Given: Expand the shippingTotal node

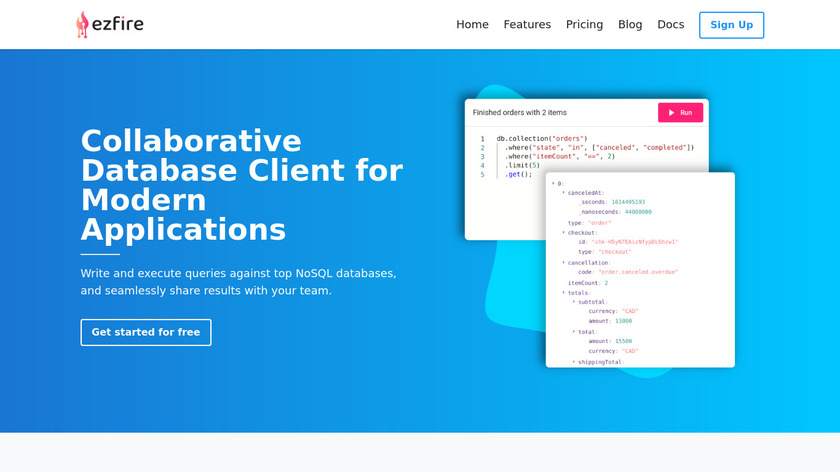Looking at the screenshot, I should [574, 362].
